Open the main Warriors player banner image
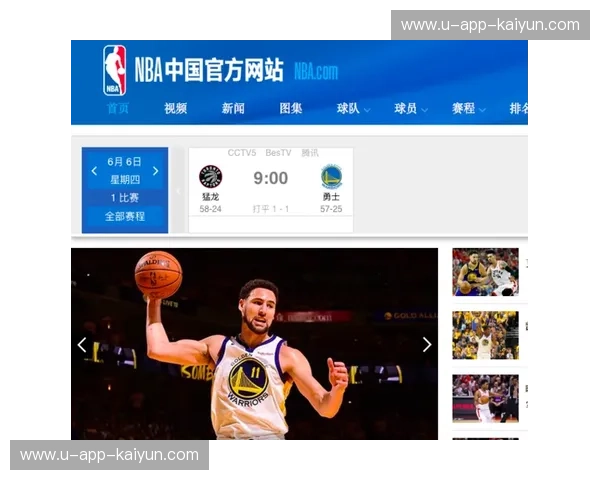 point(254,344)
